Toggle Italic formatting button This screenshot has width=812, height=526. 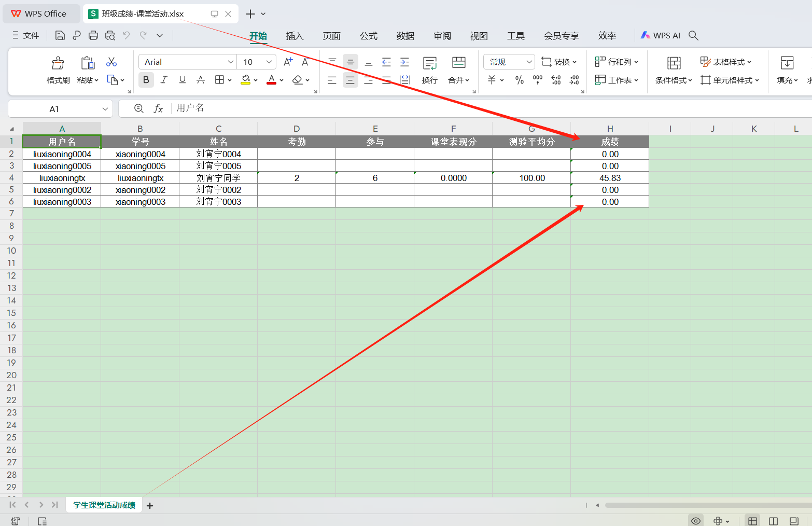(x=164, y=80)
